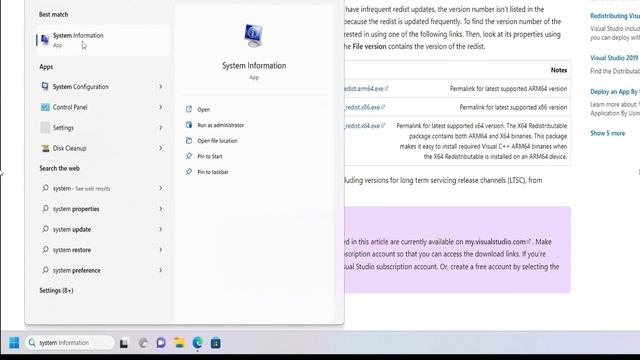Open Microsoft Store from taskbar
The width and height of the screenshot is (640, 360).
[x=216, y=343]
